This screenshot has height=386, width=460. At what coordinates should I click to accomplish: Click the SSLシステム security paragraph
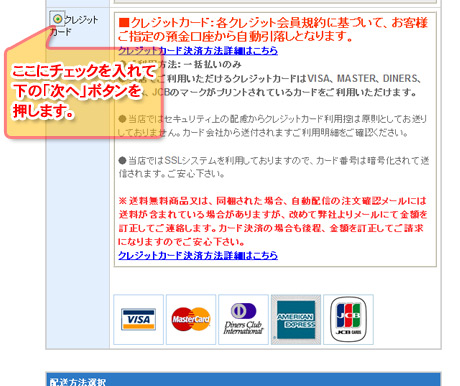click(x=273, y=167)
